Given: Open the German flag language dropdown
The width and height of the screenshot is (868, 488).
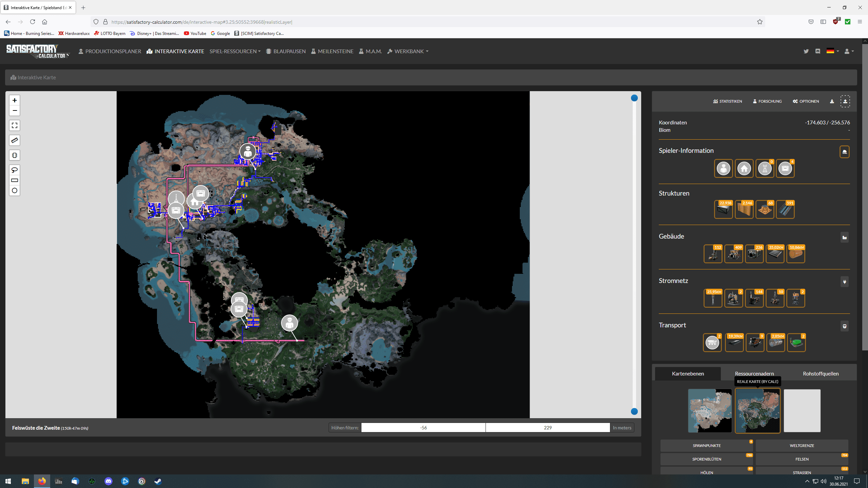Looking at the screenshot, I should pos(832,51).
